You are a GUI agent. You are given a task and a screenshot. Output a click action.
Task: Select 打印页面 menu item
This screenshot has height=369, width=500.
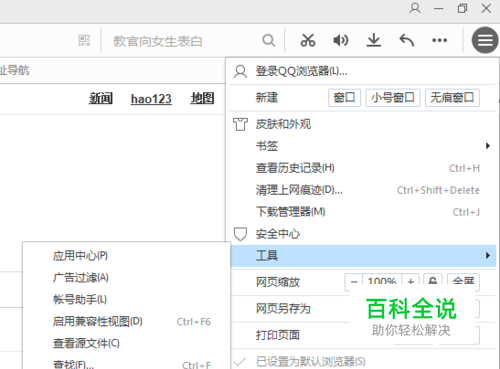(x=278, y=335)
